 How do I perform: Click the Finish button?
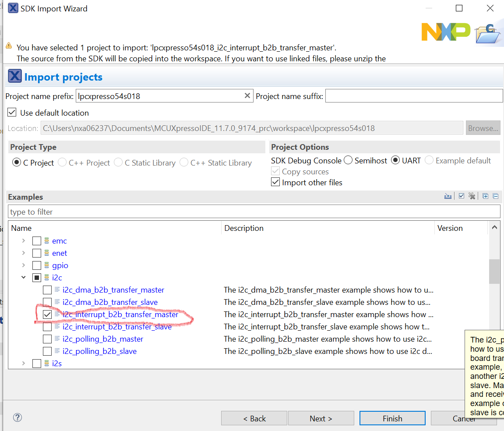(392, 418)
